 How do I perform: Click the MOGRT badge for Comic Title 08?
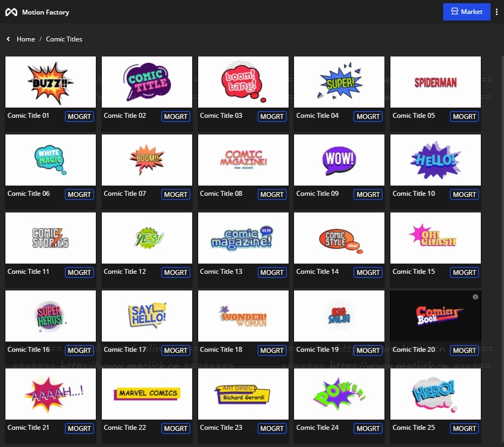click(x=271, y=195)
